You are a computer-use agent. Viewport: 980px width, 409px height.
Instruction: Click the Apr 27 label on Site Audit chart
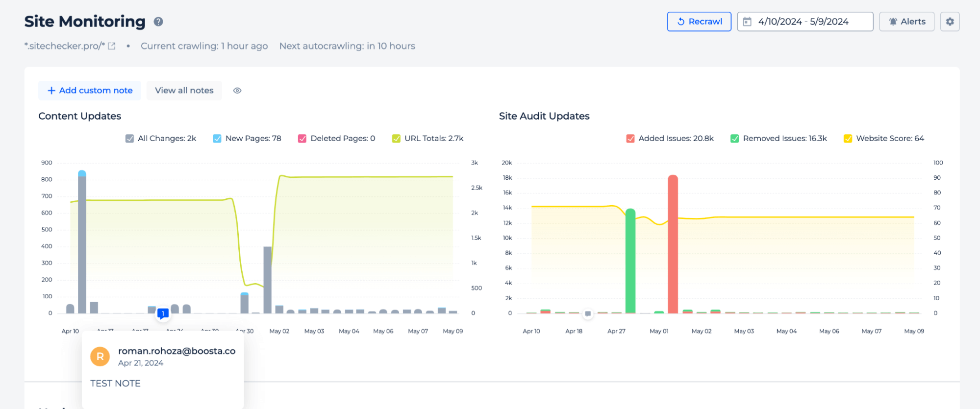click(x=616, y=331)
